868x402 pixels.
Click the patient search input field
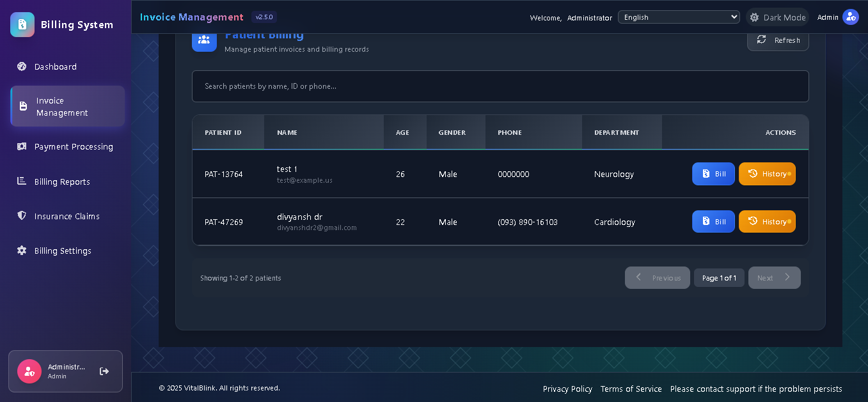coord(500,86)
